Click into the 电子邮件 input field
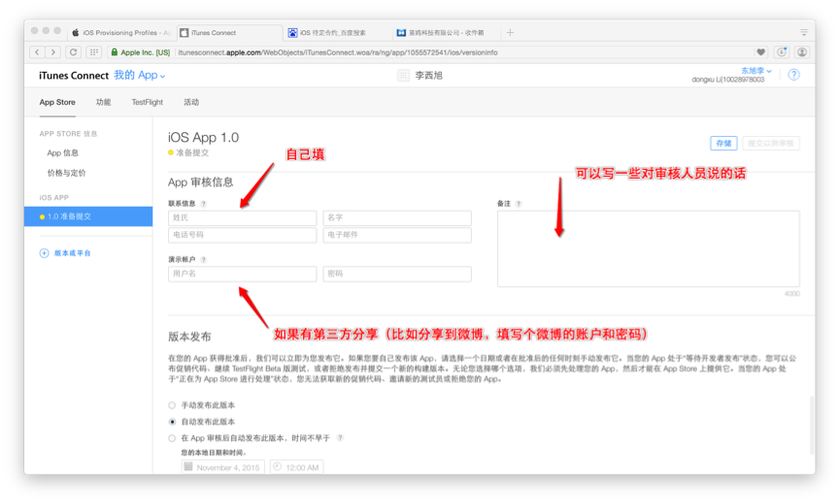Viewport: 840px width, 504px height. 397,235
